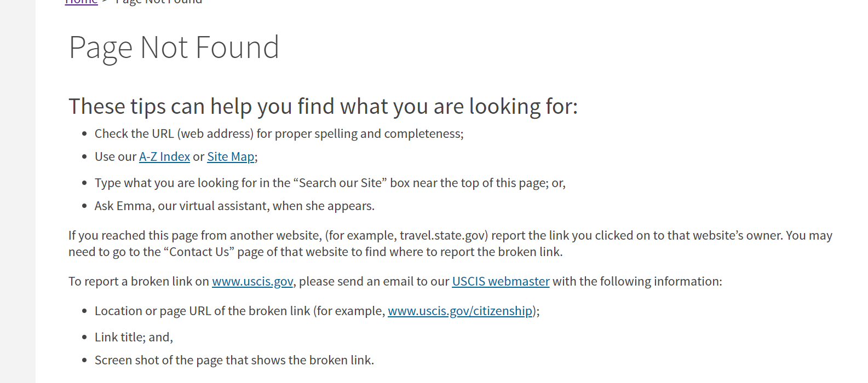868x383 pixels.
Task: Click the Page Not Found breadcrumb text
Action: (x=159, y=2)
